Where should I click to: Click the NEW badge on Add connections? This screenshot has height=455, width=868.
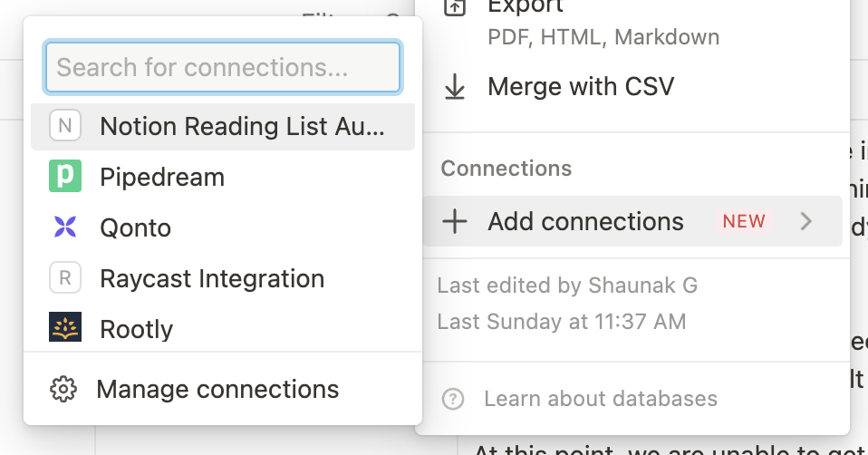tap(744, 221)
